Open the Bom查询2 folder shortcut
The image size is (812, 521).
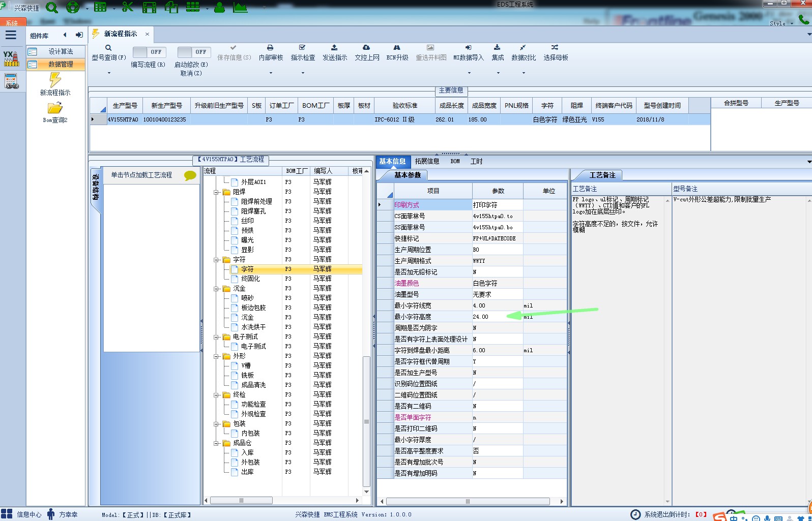(x=55, y=112)
